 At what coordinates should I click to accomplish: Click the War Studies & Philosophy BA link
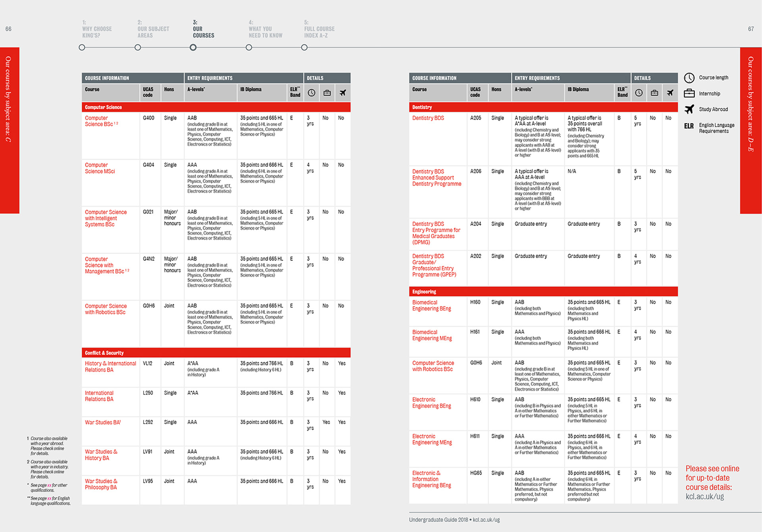click(x=101, y=484)
